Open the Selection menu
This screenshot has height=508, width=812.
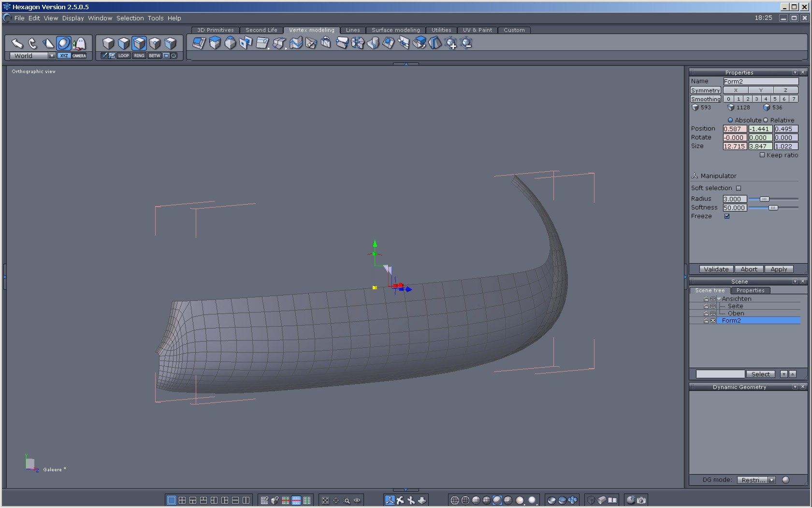point(130,18)
